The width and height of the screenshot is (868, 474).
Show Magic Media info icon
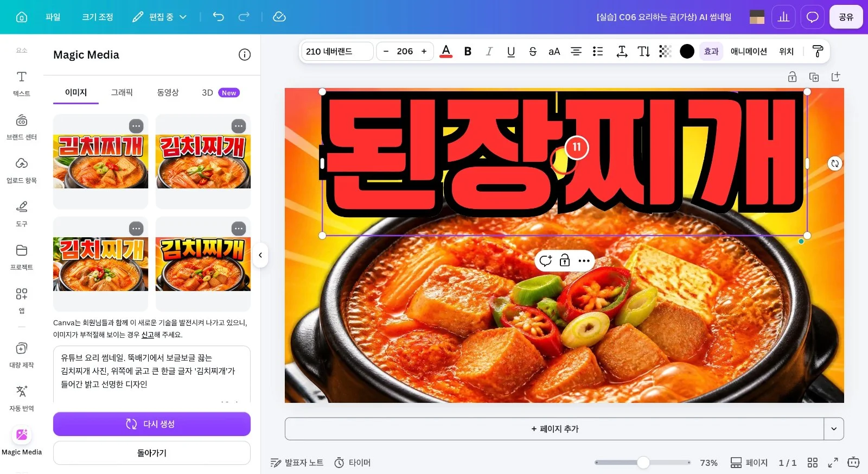click(x=245, y=54)
